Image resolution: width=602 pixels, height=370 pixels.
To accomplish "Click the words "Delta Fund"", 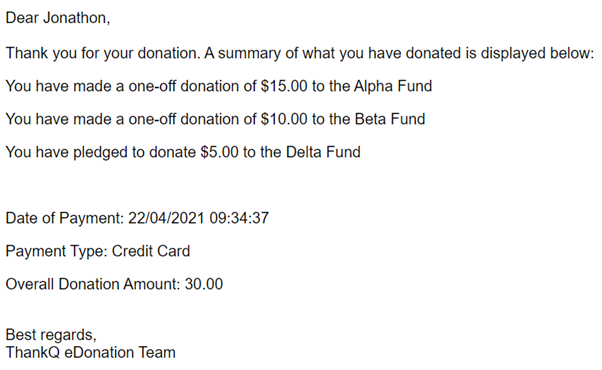I will point(323,152).
